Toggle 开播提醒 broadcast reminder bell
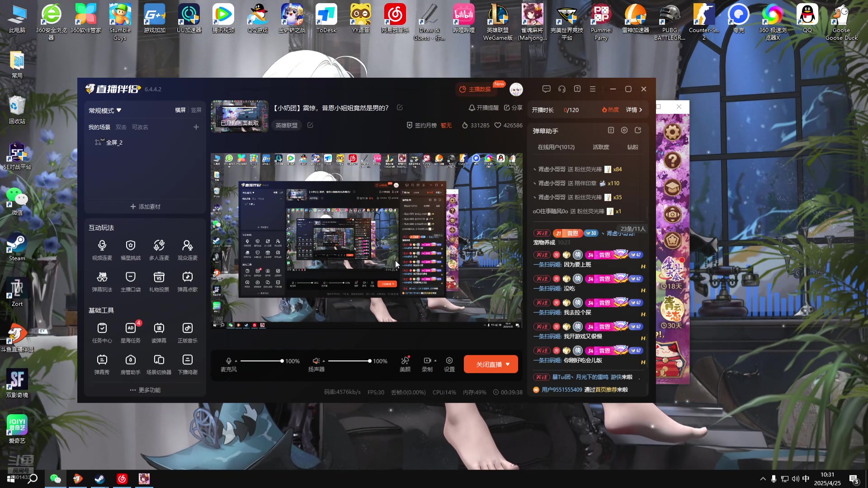The image size is (868, 488). tap(484, 108)
